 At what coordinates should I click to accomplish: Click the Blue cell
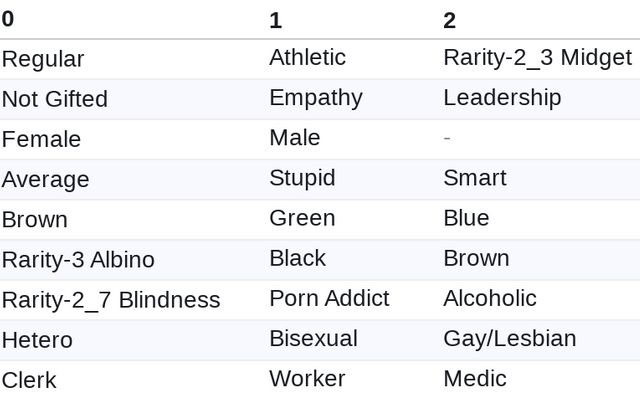click(x=466, y=218)
